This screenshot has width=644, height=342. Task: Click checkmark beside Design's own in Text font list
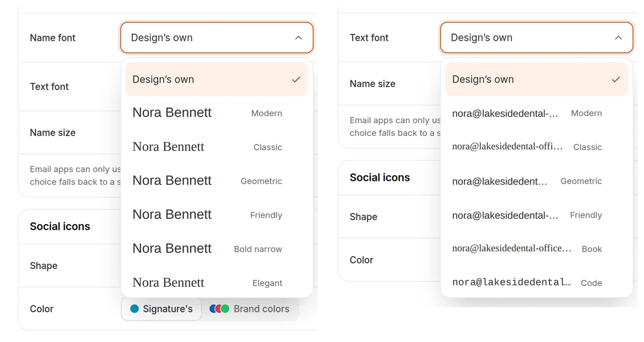pos(616,79)
